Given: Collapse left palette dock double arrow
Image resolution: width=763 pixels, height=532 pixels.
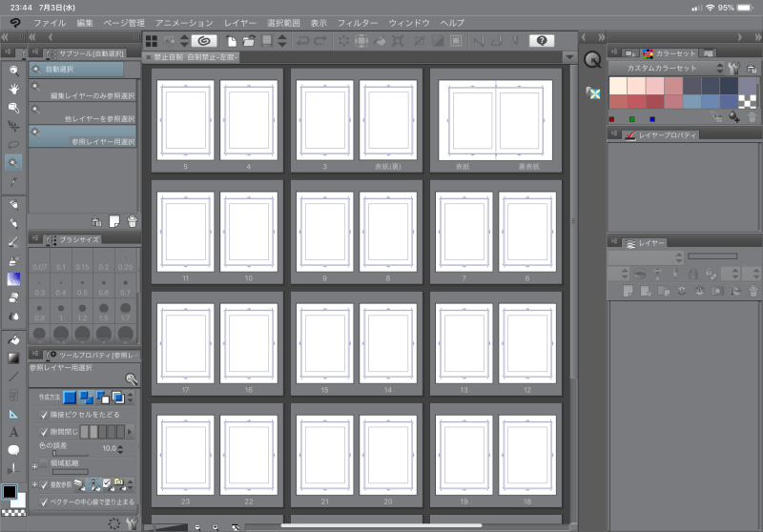Looking at the screenshot, I should [x=5, y=37].
